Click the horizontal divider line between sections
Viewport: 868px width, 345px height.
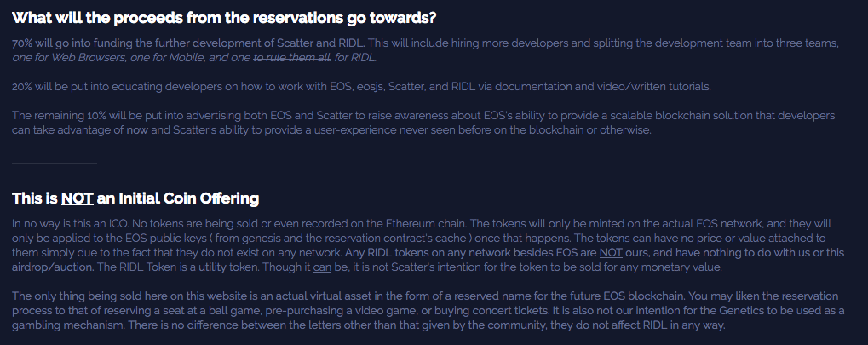[x=55, y=163]
